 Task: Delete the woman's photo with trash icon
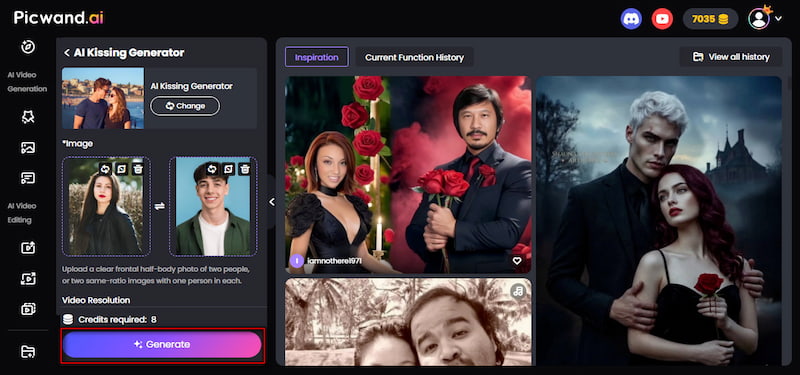point(137,168)
